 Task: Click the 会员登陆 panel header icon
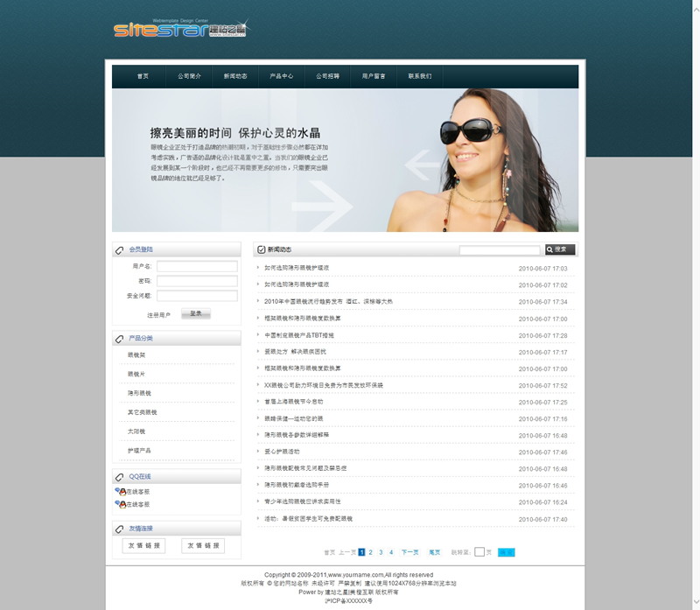click(120, 250)
